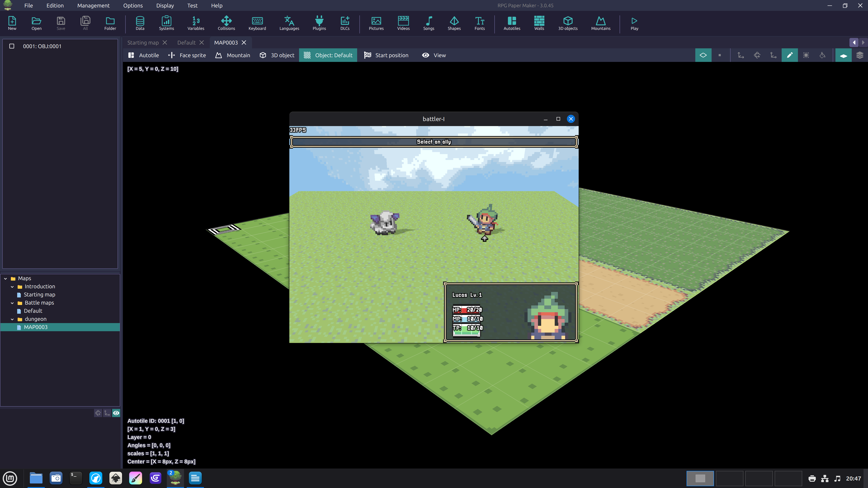Collapse the Battle maps folder
The image size is (868, 488).
[12, 303]
